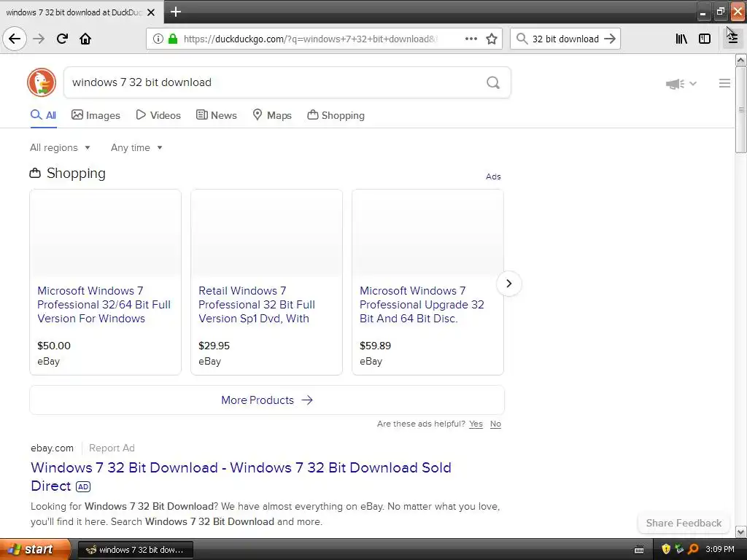
Task: Click the address bar URL
Action: [x=311, y=39]
